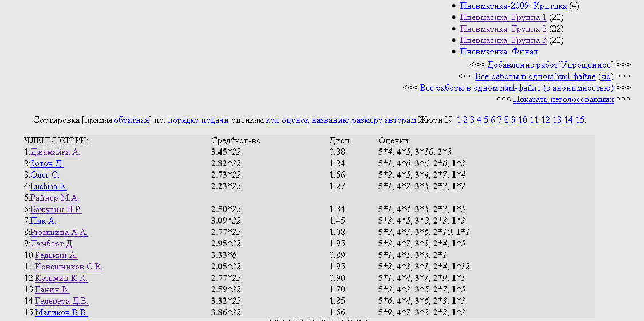
Task: Sort works by названию
Action: [330, 120]
